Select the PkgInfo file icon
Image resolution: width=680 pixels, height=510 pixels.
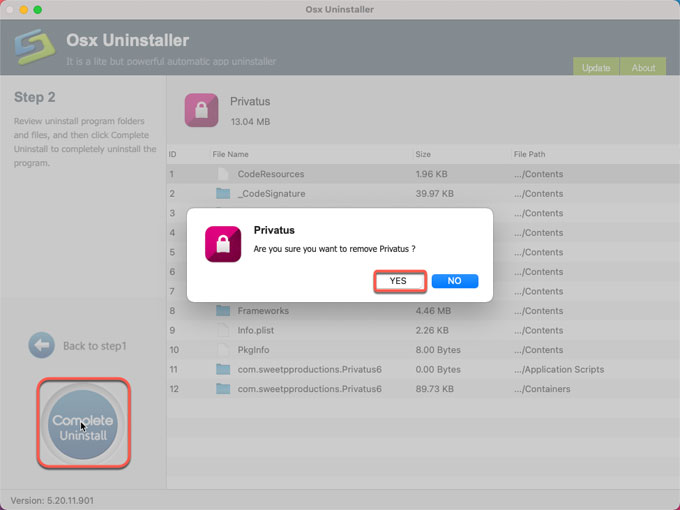223,350
